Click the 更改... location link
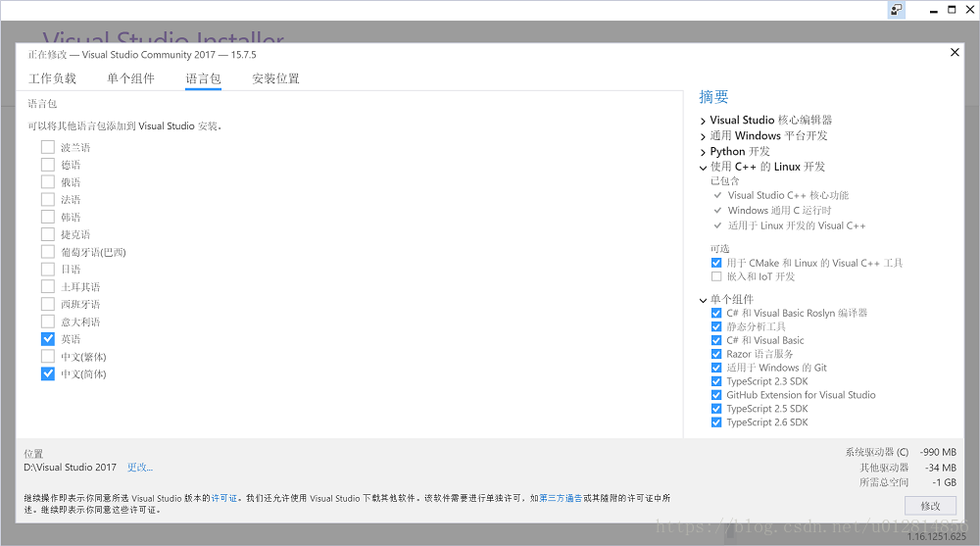The width and height of the screenshot is (980, 546). click(140, 468)
